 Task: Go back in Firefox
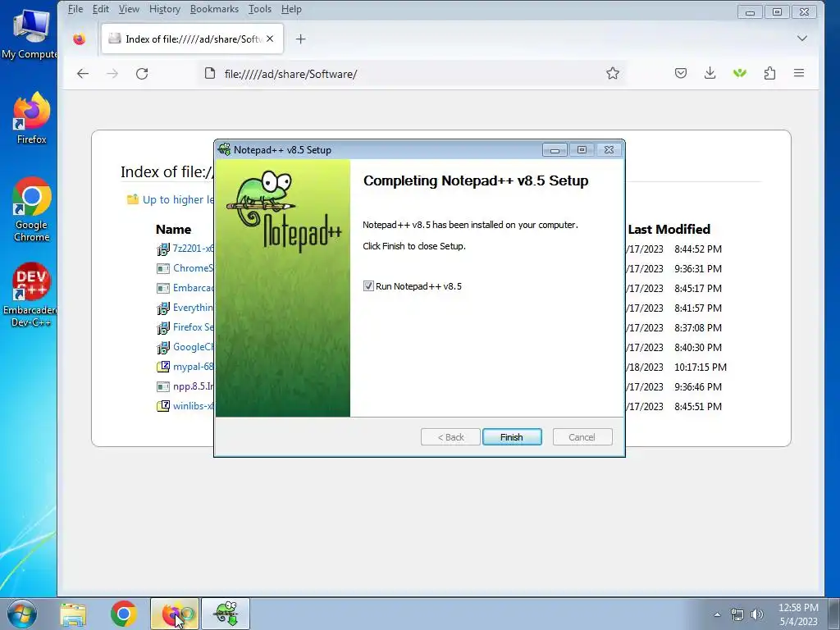coord(83,73)
